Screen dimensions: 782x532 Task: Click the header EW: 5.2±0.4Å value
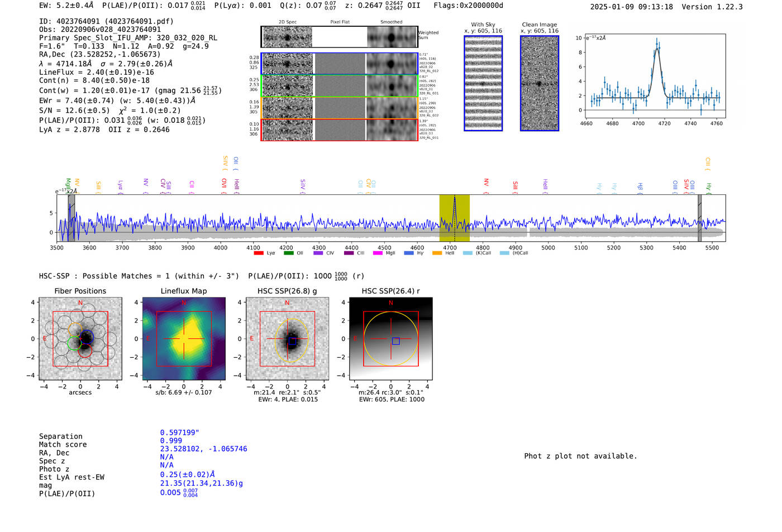point(66,6)
